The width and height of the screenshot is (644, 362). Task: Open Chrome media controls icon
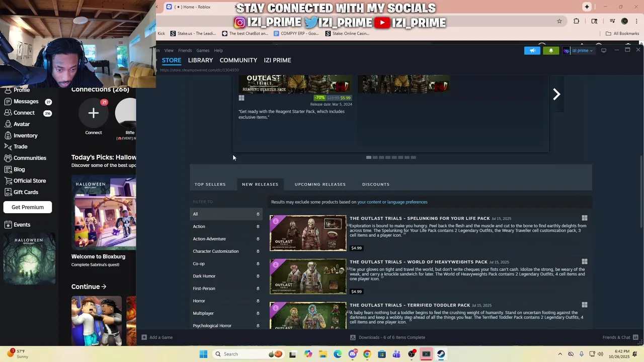612,21
